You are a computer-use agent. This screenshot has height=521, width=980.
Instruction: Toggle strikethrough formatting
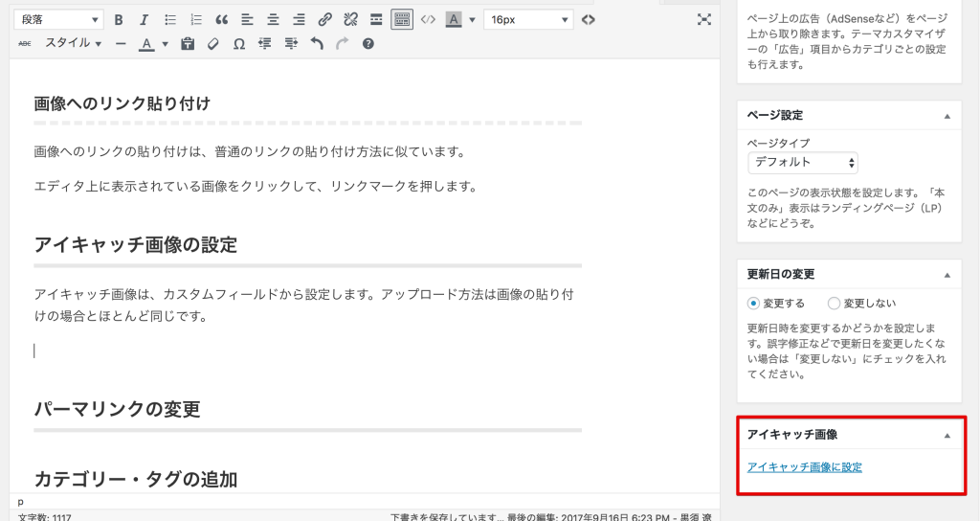click(24, 44)
